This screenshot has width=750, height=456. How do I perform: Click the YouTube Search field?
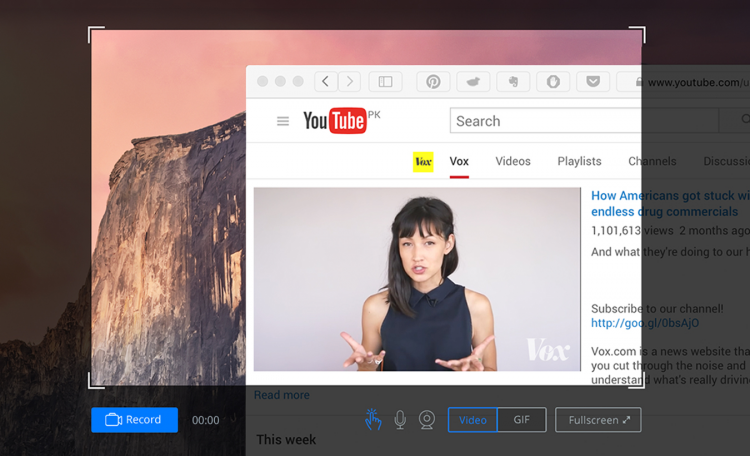click(584, 121)
